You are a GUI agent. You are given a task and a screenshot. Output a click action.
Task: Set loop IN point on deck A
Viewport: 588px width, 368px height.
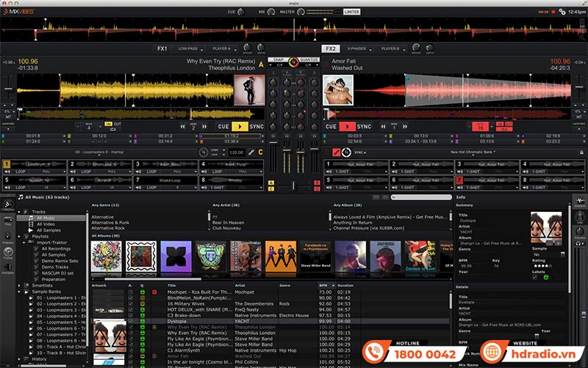108,124
